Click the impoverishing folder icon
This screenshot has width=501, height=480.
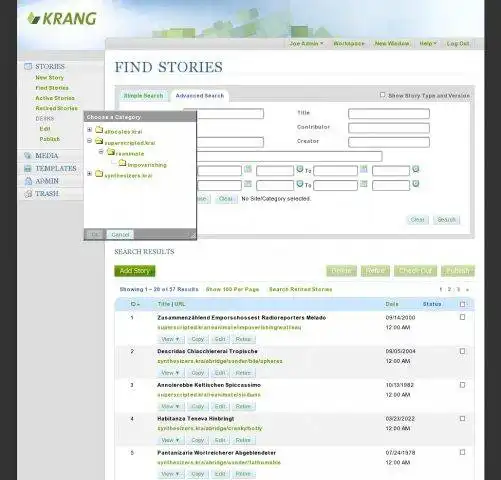(x=122, y=163)
